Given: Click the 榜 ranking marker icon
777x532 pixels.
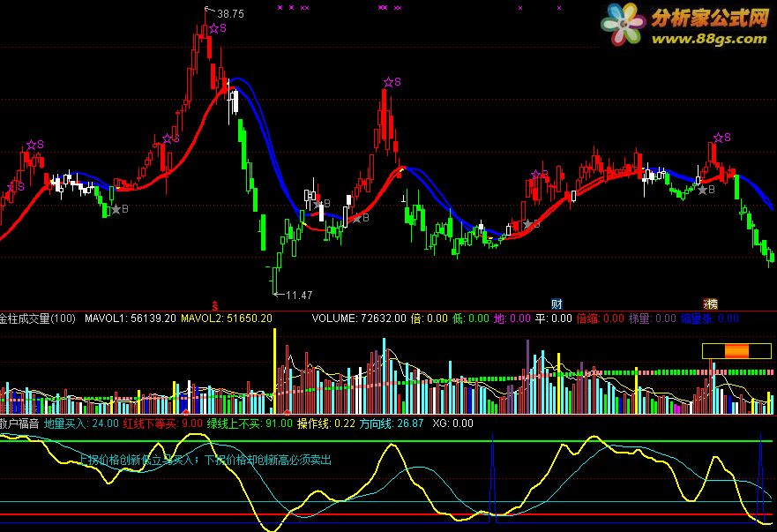Looking at the screenshot, I should tap(711, 303).
